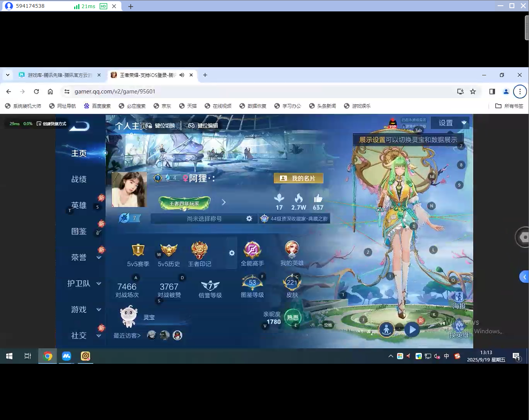The height and width of the screenshot is (420, 529).
Task: Click the flame 2.7W popularity icon
Action: pyautogui.click(x=299, y=198)
